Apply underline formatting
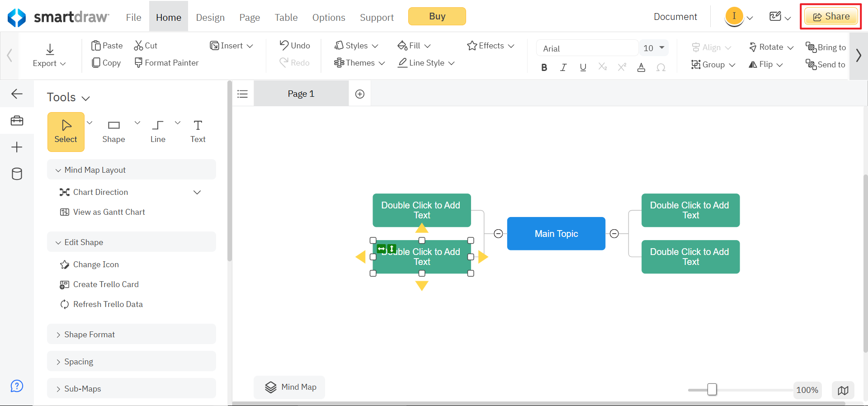Image resolution: width=868 pixels, height=406 pixels. tap(583, 67)
